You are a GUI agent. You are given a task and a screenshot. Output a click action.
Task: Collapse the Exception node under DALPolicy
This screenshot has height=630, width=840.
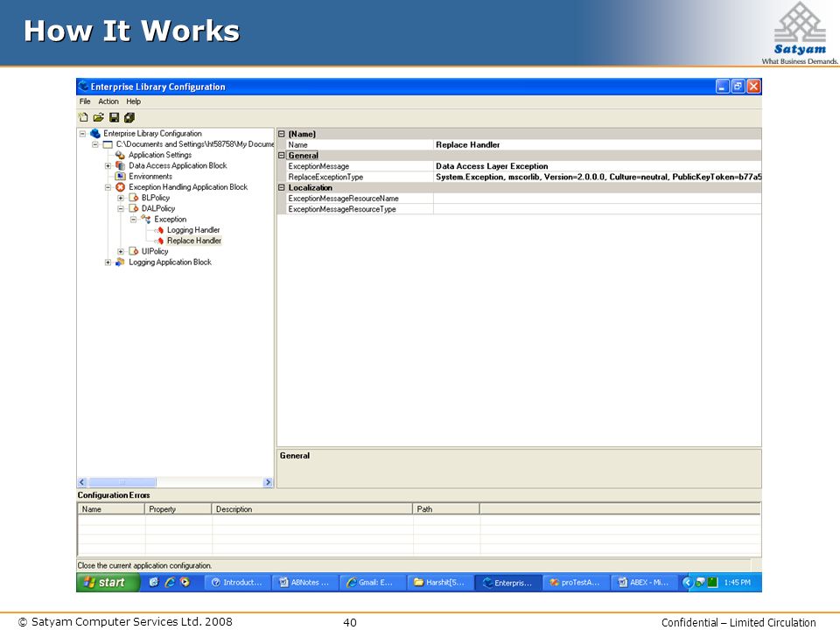(x=134, y=219)
